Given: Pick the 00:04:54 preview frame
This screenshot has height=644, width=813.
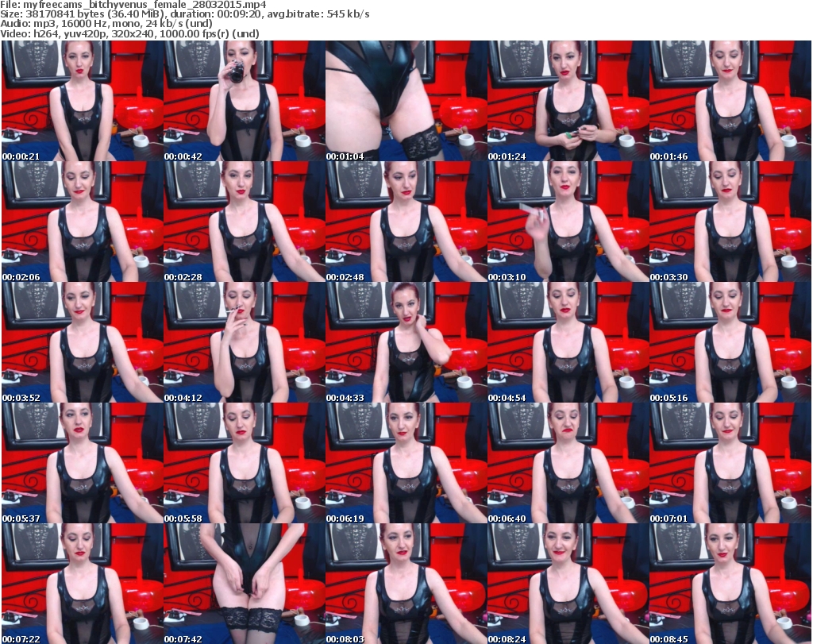Looking at the screenshot, I should tap(568, 342).
